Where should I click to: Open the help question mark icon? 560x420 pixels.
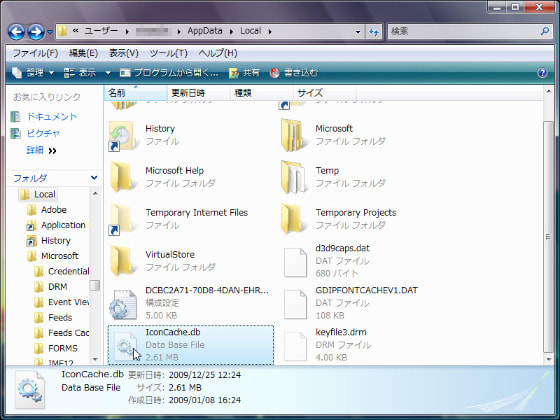[x=542, y=73]
